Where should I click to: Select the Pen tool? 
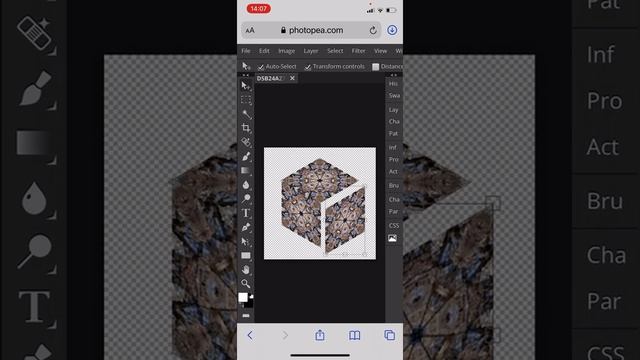(x=245, y=227)
